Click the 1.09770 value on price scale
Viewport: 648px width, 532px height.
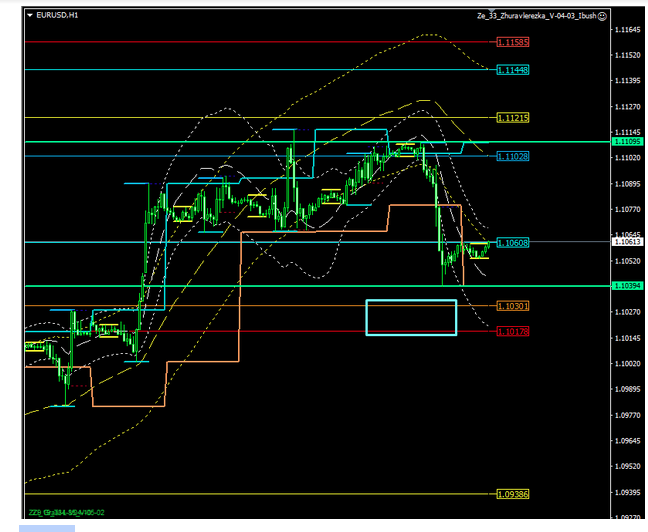pos(629,415)
